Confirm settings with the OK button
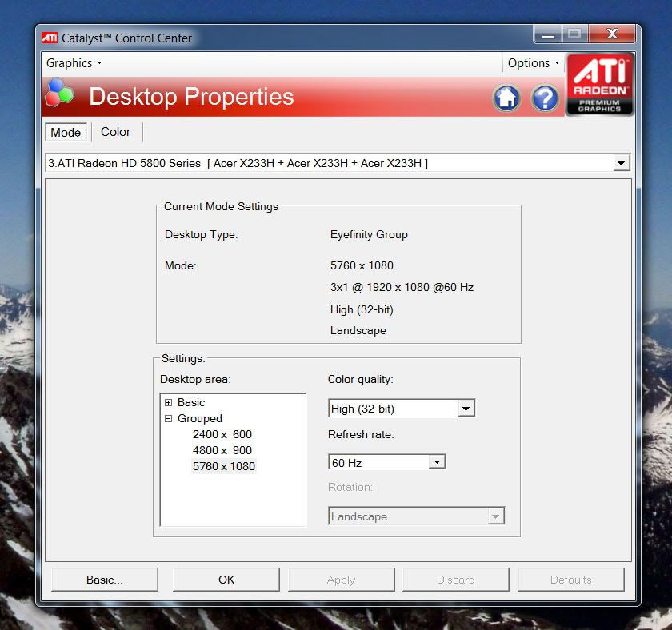The height and width of the screenshot is (630, 672). [226, 580]
